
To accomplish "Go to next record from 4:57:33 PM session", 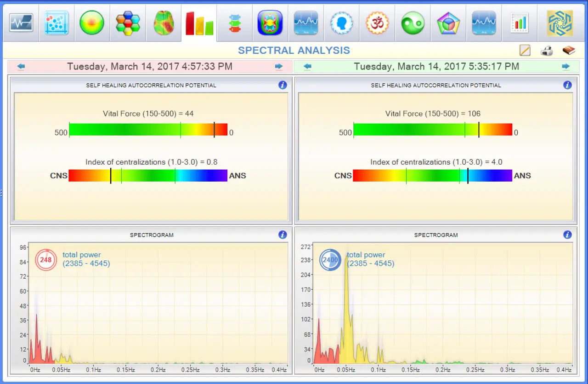I will (279, 67).
